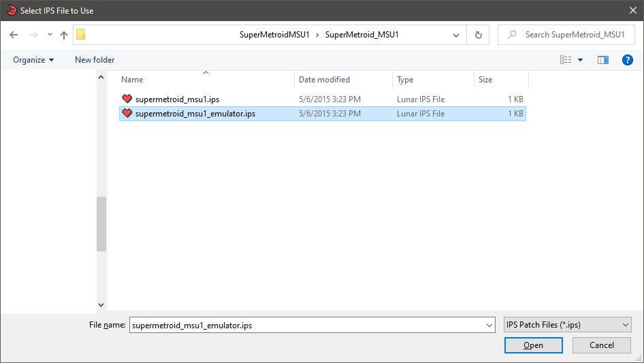Open the Organize menu
644x363 pixels.
(x=33, y=60)
